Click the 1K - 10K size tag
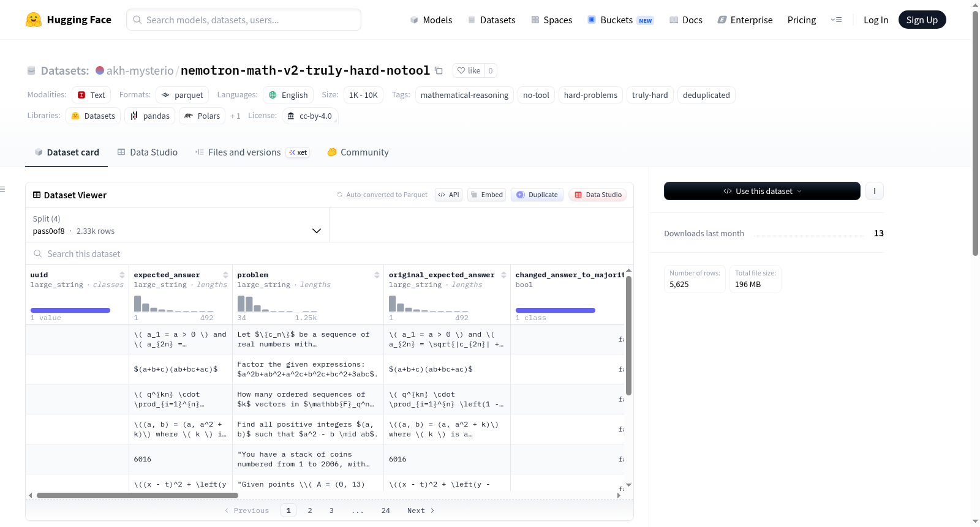980x527 pixels. pyautogui.click(x=363, y=95)
